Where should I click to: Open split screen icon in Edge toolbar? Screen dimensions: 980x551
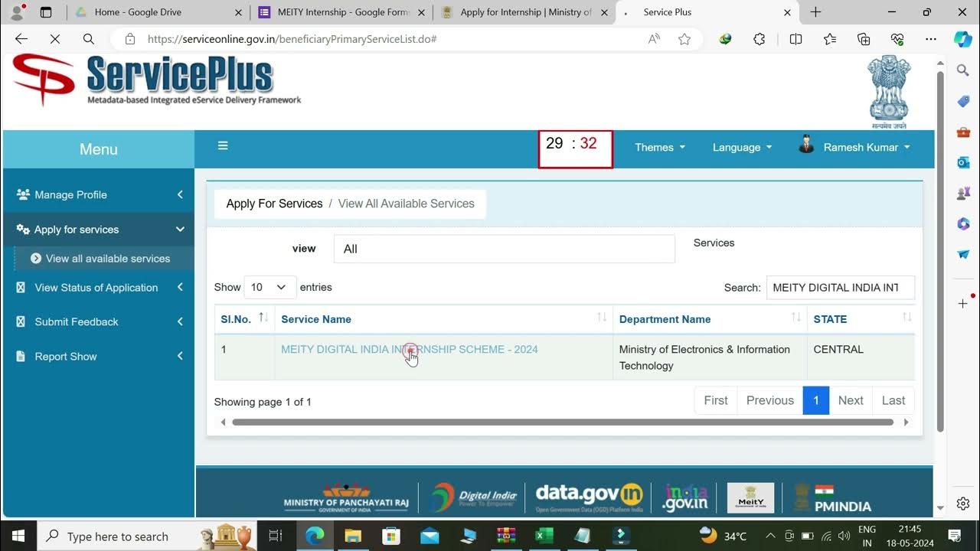(x=795, y=39)
